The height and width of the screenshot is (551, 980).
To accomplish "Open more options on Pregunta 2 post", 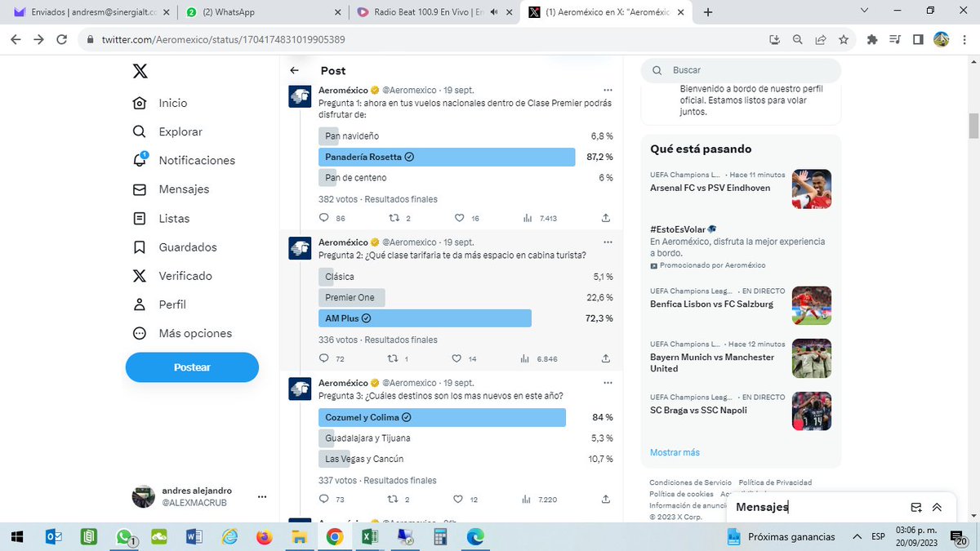I will point(607,242).
